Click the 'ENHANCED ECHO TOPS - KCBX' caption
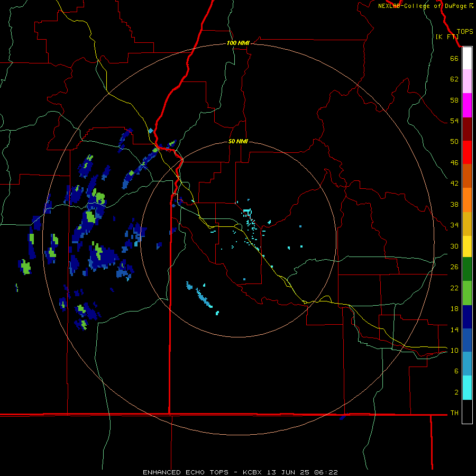The height and width of the screenshot is (476, 476). coord(202,472)
